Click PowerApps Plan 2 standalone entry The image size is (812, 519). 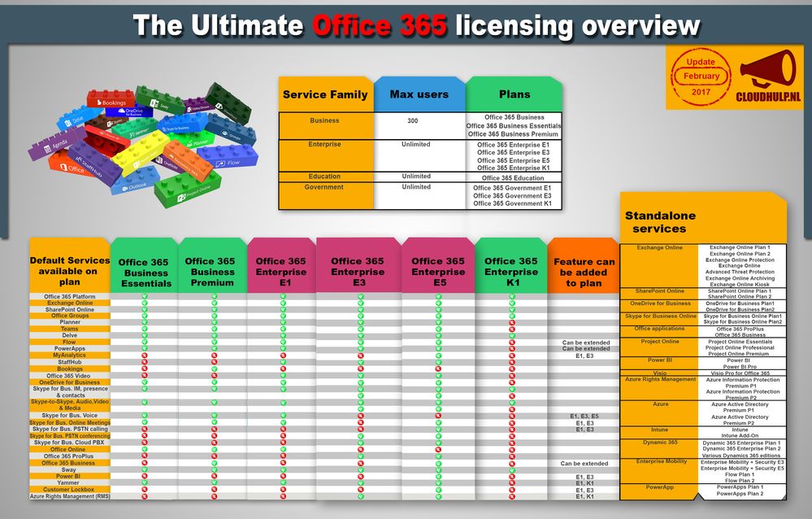pos(740,494)
